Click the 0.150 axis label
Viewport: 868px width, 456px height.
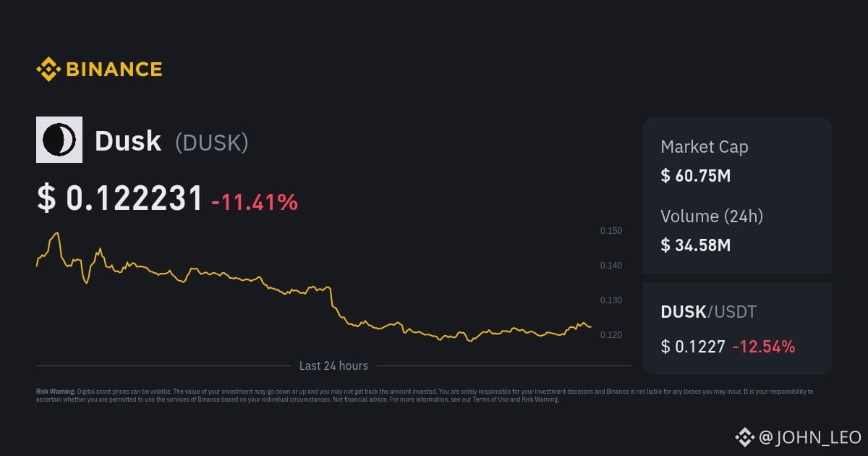(x=611, y=231)
